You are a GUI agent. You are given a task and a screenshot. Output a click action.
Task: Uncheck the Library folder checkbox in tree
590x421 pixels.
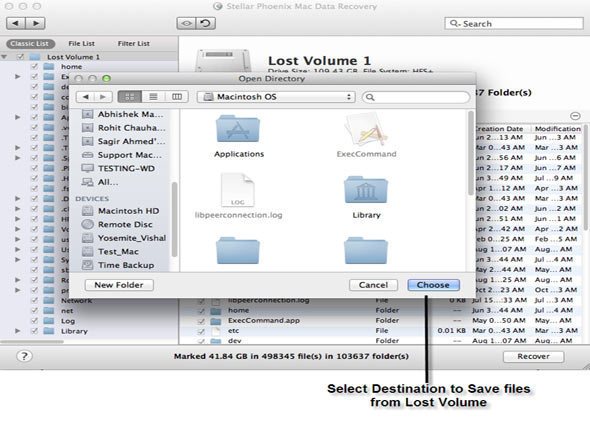35,331
